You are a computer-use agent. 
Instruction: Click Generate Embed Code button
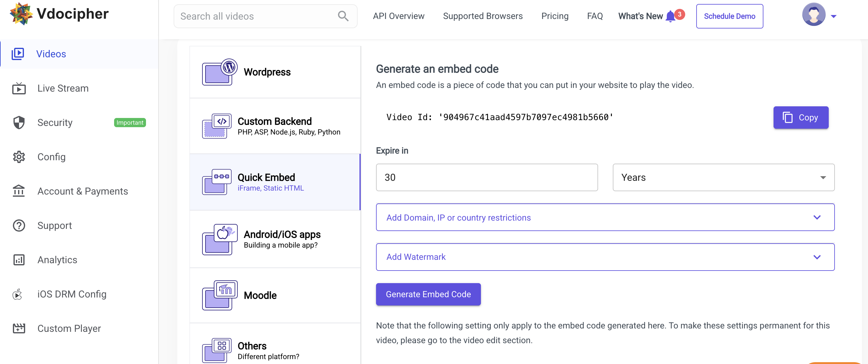[x=428, y=294]
